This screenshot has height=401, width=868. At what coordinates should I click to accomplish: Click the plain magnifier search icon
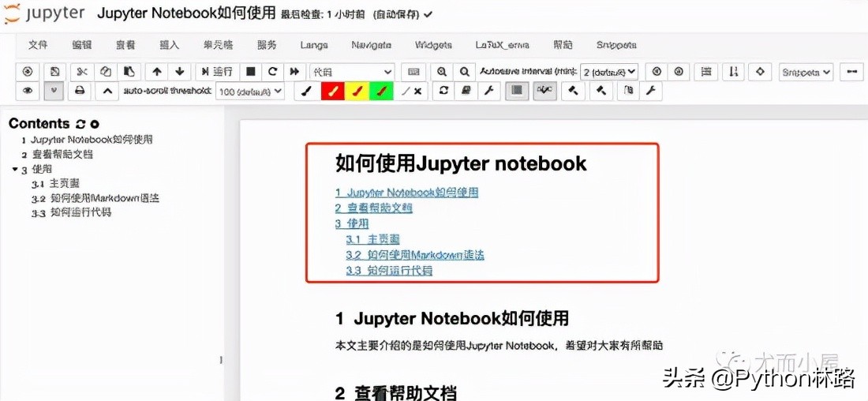(x=465, y=72)
